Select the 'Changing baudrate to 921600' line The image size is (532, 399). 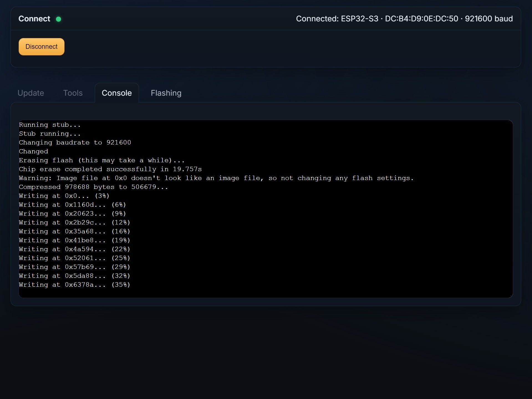pyautogui.click(x=75, y=142)
